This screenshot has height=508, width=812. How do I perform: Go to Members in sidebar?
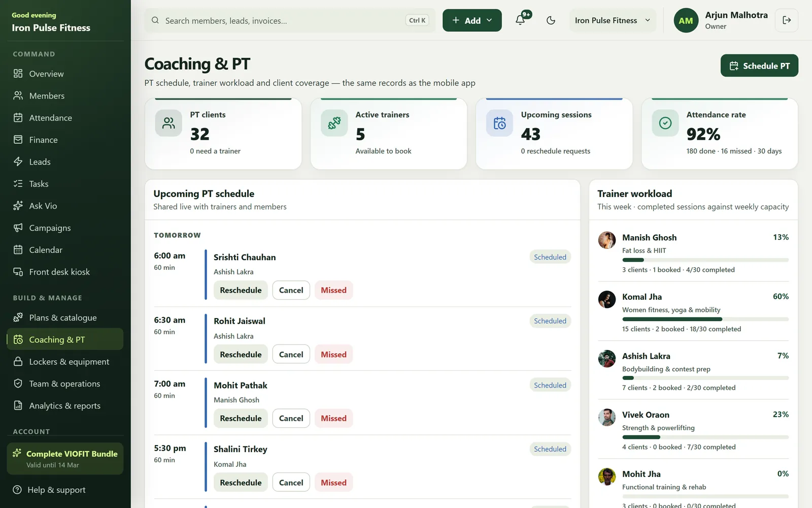pos(65,96)
